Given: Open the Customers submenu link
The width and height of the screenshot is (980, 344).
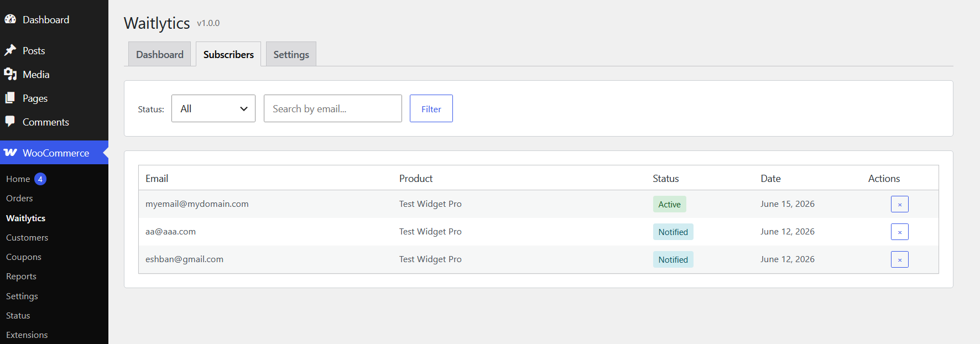Looking at the screenshot, I should tap(27, 237).
